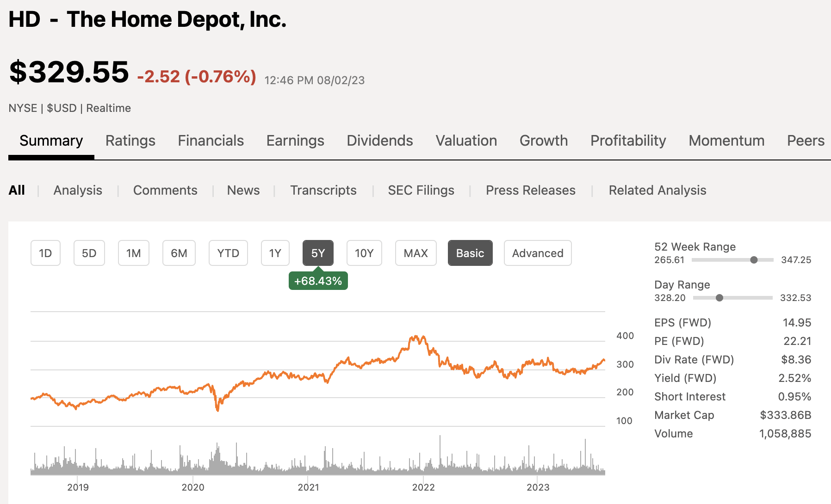This screenshot has width=831, height=504.
Task: Click the price change -2.52 (-0.76%)
Action: click(x=197, y=76)
